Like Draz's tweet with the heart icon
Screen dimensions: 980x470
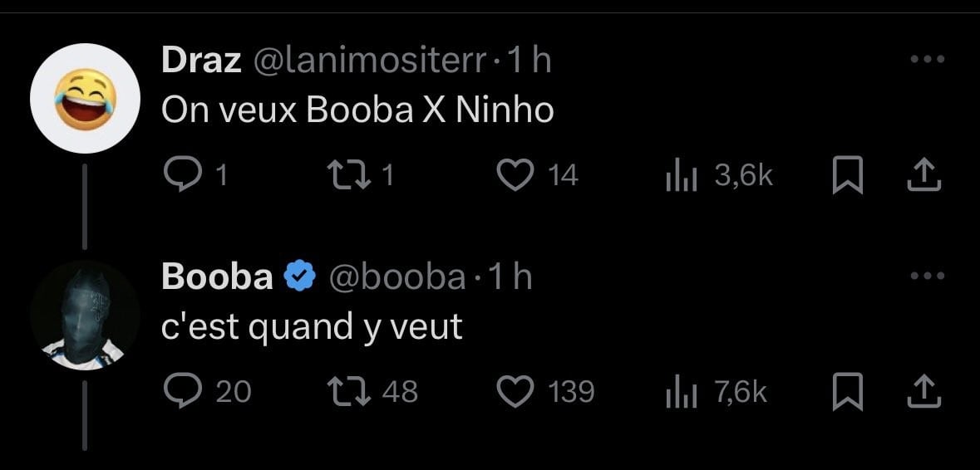[516, 174]
